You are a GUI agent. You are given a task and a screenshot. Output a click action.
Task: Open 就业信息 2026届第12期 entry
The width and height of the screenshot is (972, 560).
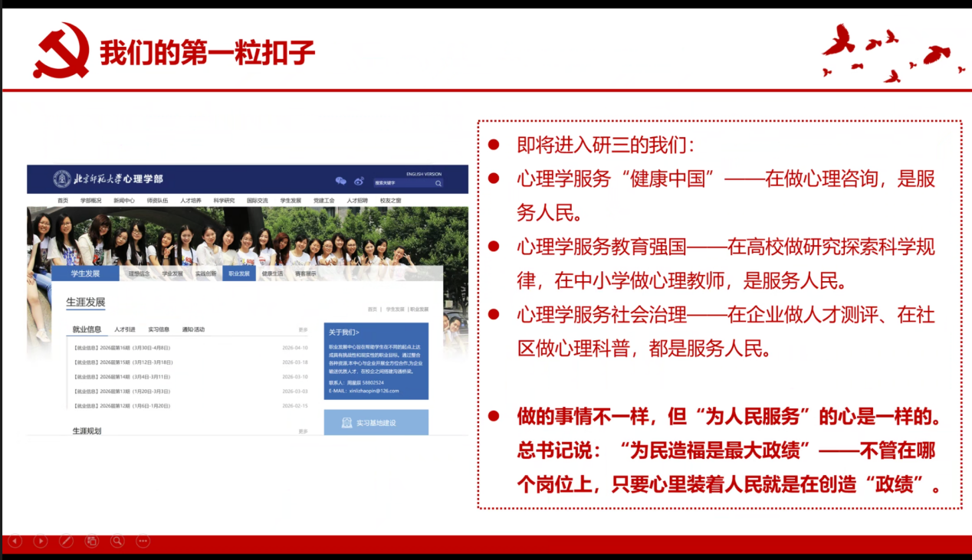(121, 405)
